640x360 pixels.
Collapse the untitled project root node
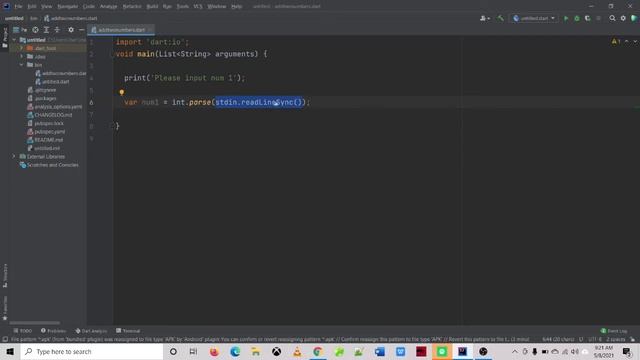(14, 40)
